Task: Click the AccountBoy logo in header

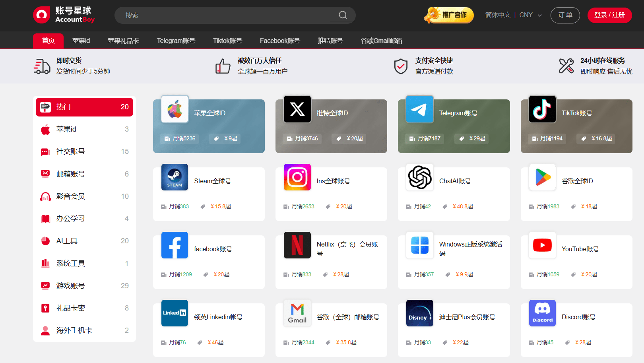Action: [x=64, y=15]
